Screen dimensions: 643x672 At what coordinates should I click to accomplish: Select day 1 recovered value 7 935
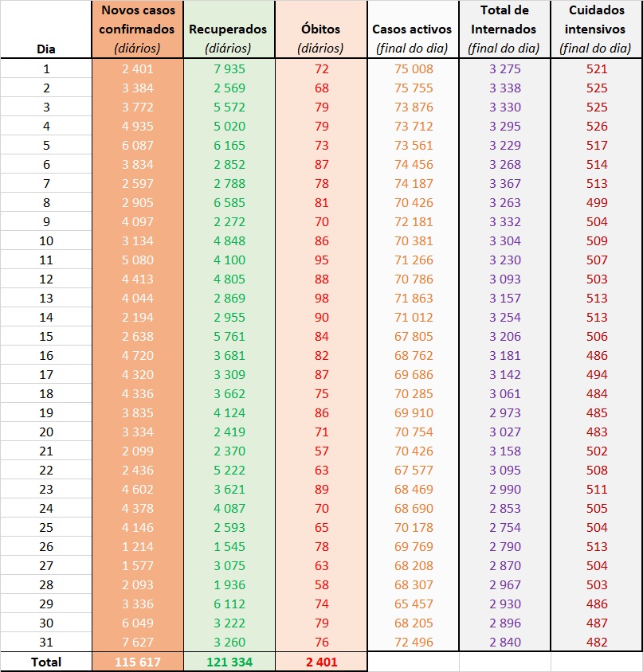(x=228, y=69)
